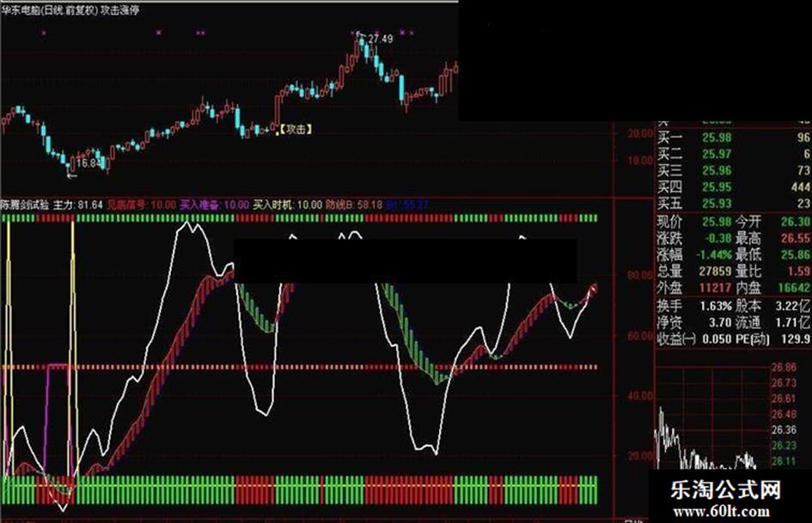Viewport: 812px width, 523px height.
Task: Click the 【攻击】 signal marker on the candlestick chart
Action: click(296, 129)
